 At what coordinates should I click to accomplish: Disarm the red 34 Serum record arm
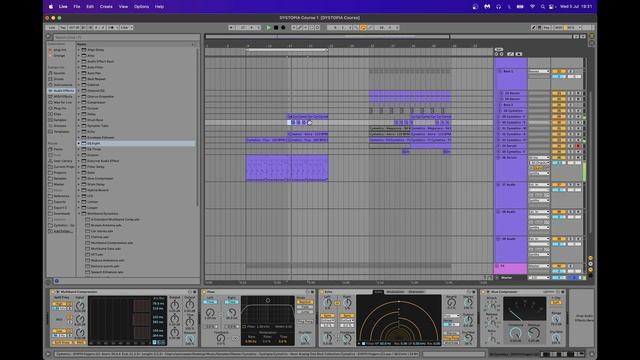pyautogui.click(x=578, y=146)
